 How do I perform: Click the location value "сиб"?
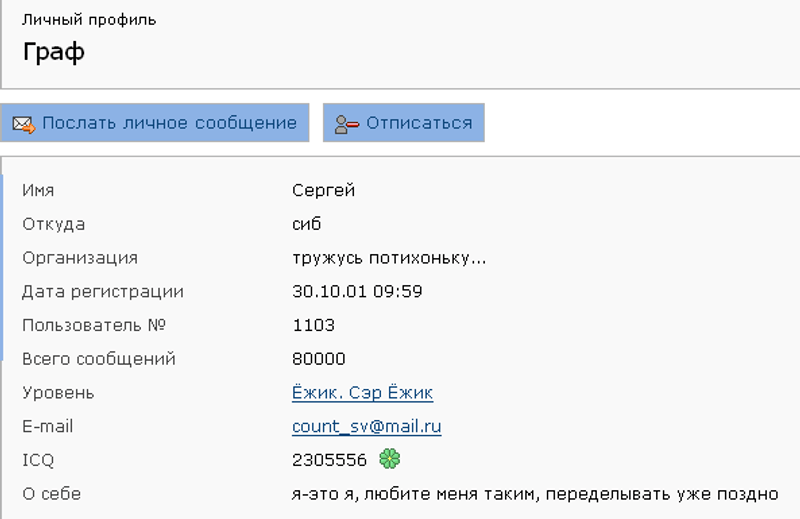pos(306,224)
